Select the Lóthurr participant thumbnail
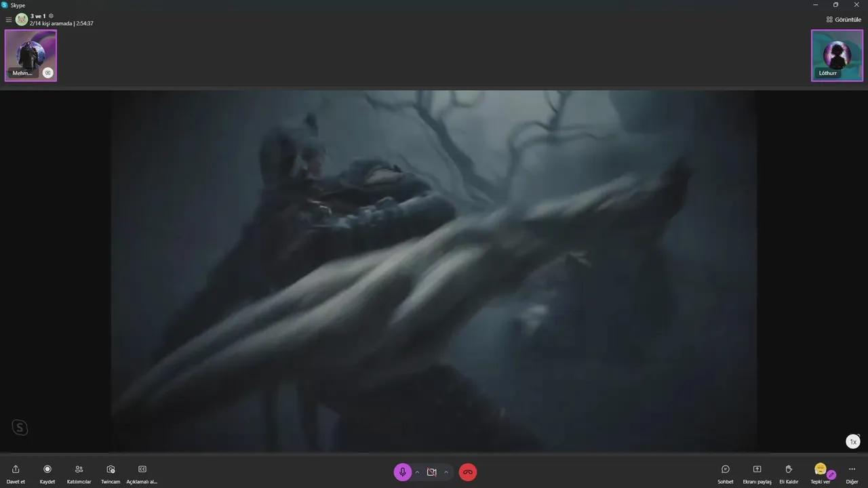Screen dimensions: 868x488 [x=837, y=56]
